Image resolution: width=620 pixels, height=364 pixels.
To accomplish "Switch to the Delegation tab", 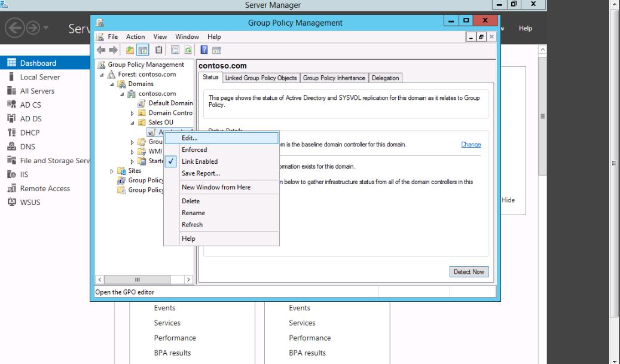I will click(385, 78).
